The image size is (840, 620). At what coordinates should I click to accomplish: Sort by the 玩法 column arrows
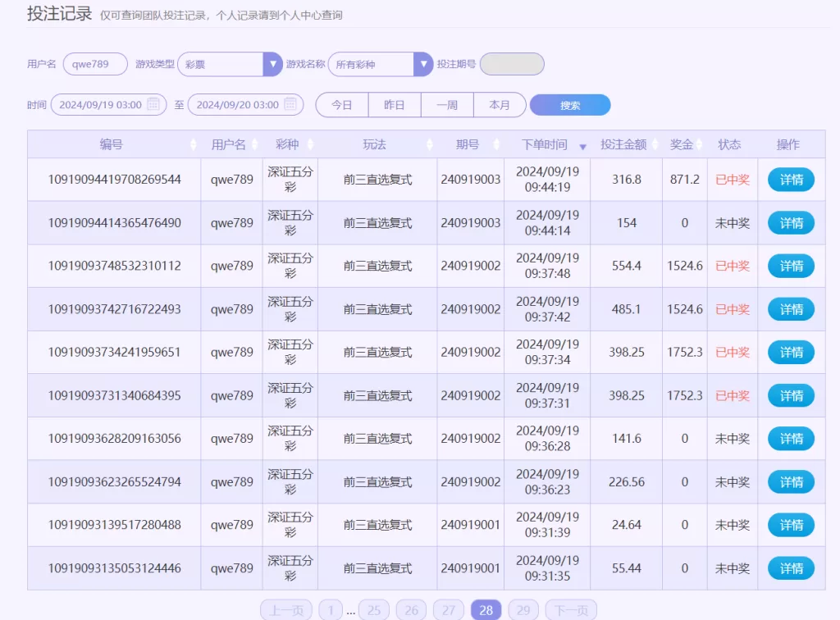click(430, 144)
